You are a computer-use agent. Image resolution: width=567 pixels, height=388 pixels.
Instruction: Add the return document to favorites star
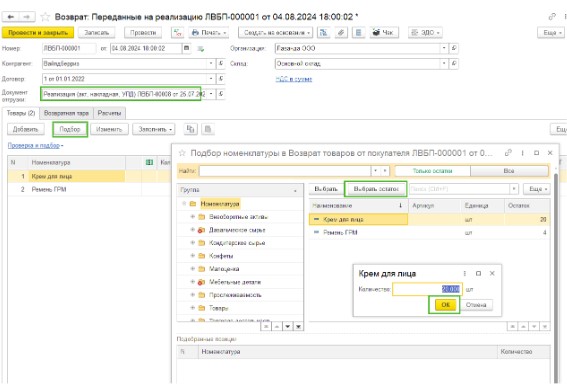[x=45, y=17]
